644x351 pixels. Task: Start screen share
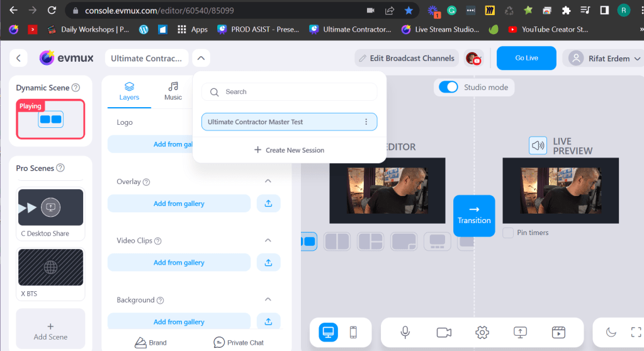520,332
